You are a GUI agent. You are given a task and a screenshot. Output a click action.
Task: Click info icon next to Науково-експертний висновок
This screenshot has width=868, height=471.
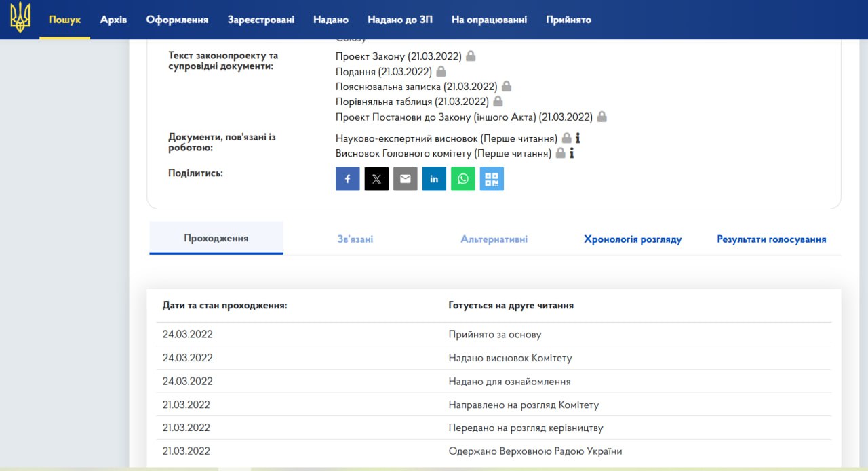click(578, 138)
